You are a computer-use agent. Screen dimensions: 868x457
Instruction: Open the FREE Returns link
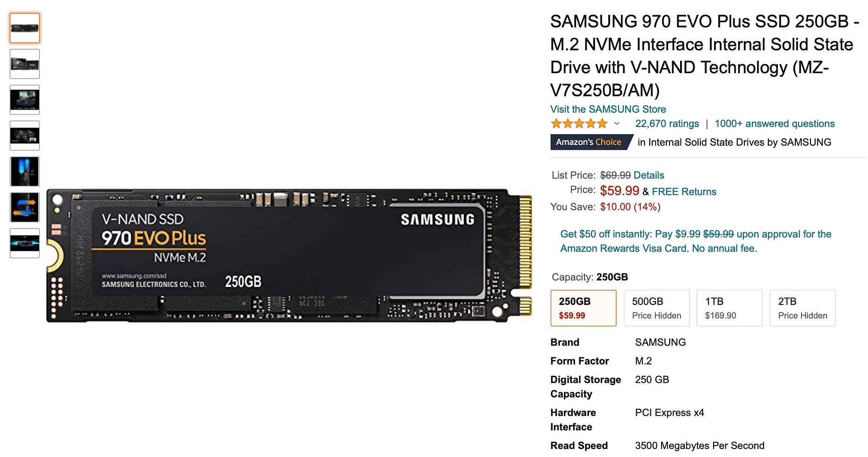684,192
